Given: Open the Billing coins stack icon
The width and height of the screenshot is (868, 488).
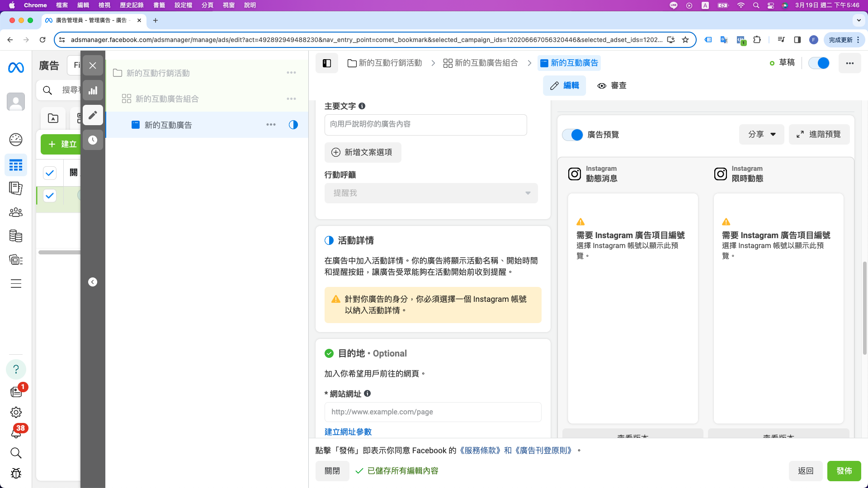Looking at the screenshot, I should click(x=16, y=236).
